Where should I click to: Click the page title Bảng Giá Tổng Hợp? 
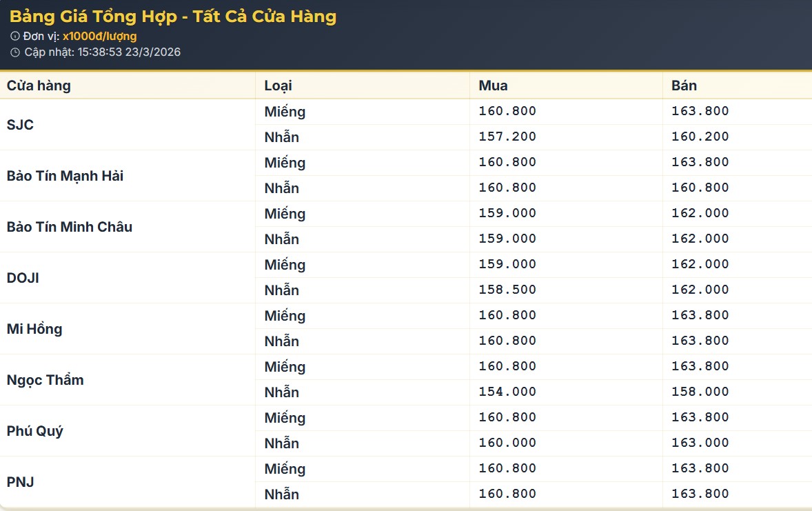(x=172, y=17)
